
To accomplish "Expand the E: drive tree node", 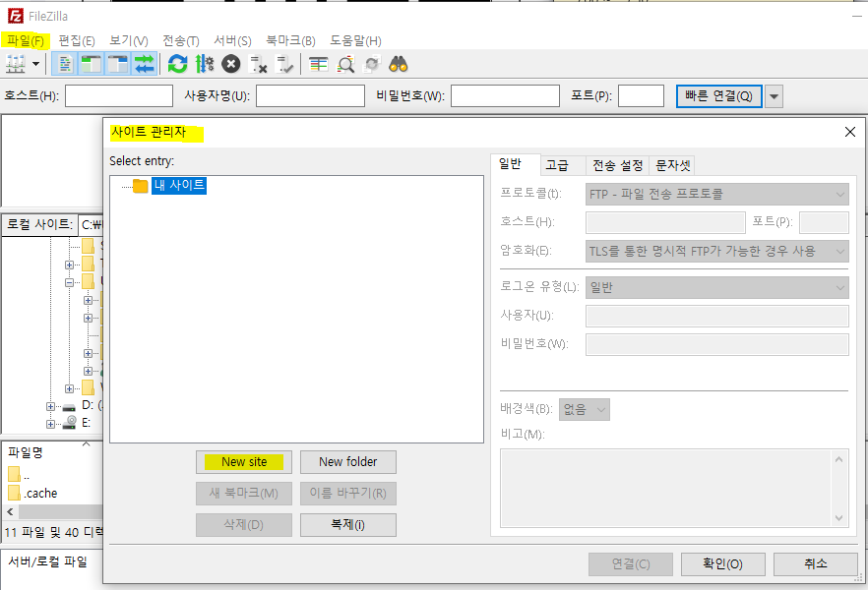I will pos(50,424).
